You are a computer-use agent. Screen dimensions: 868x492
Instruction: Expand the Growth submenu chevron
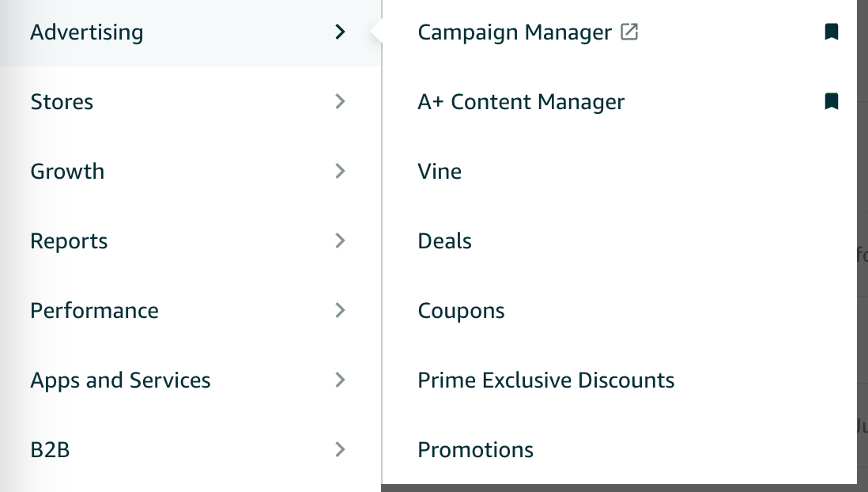340,172
